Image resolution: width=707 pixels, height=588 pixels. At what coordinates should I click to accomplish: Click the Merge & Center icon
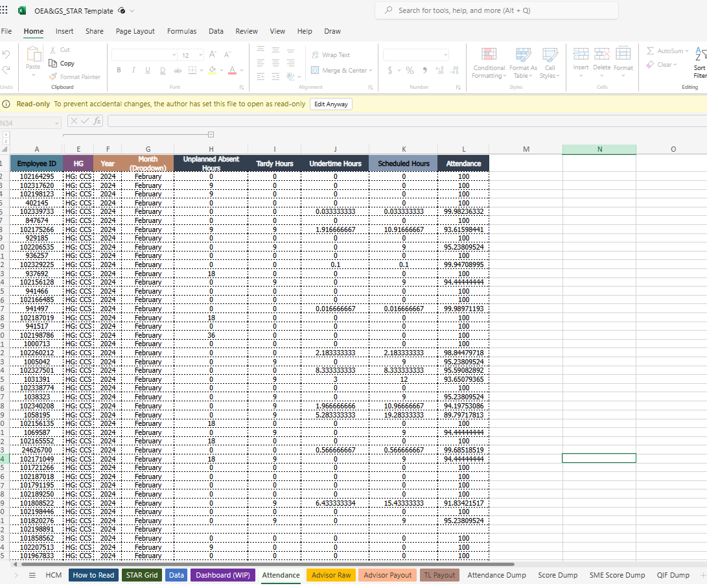(315, 71)
